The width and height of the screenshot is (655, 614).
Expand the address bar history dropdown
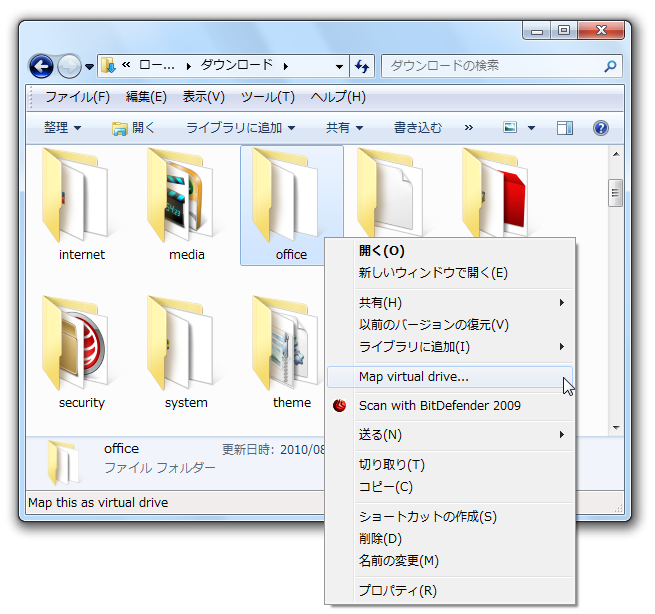(339, 66)
